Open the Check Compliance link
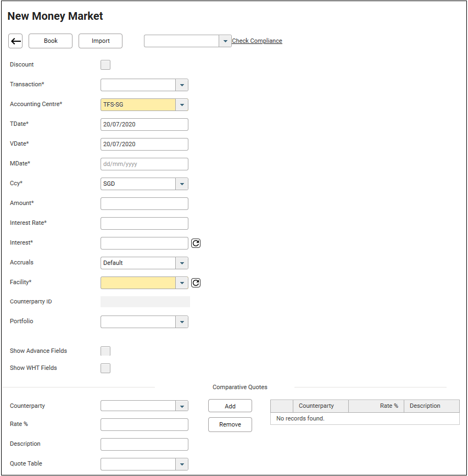Image resolution: width=468 pixels, height=476 pixels. point(257,41)
